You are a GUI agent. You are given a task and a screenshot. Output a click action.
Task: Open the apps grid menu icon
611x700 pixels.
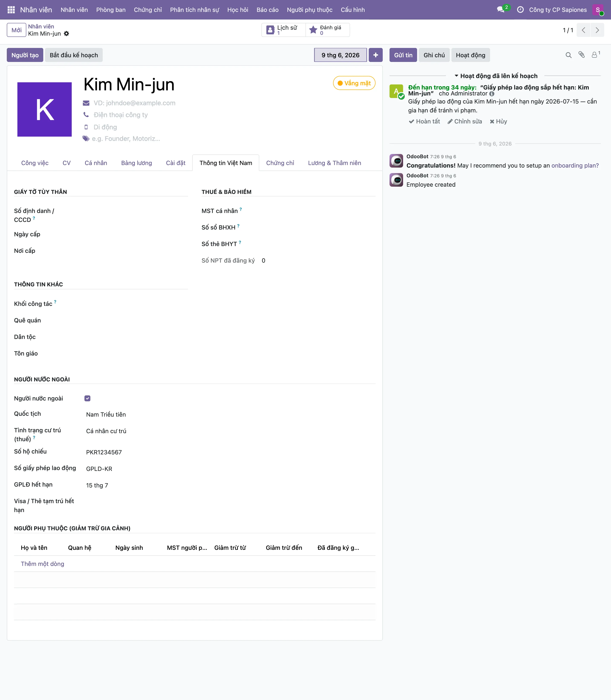[11, 10]
